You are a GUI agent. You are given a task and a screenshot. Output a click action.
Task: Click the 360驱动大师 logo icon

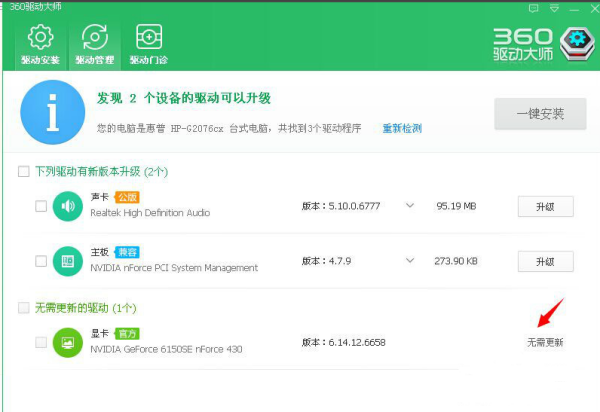point(577,44)
